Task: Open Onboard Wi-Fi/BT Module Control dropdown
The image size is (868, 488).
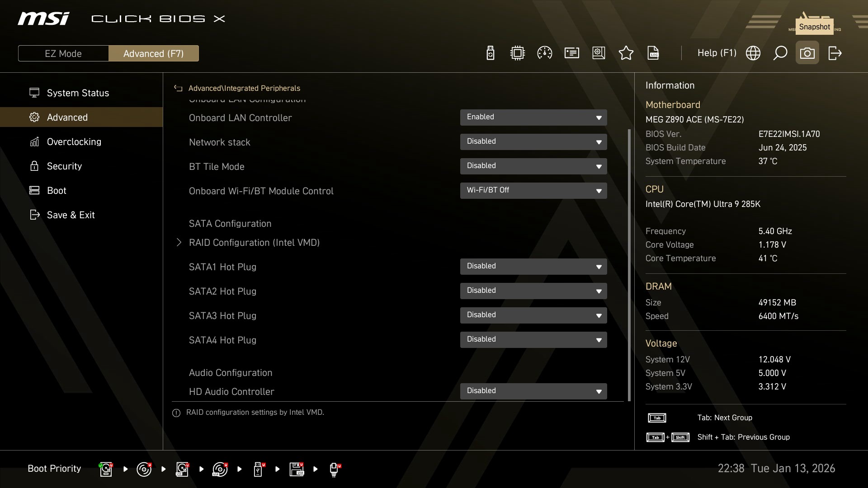Action: [533, 191]
